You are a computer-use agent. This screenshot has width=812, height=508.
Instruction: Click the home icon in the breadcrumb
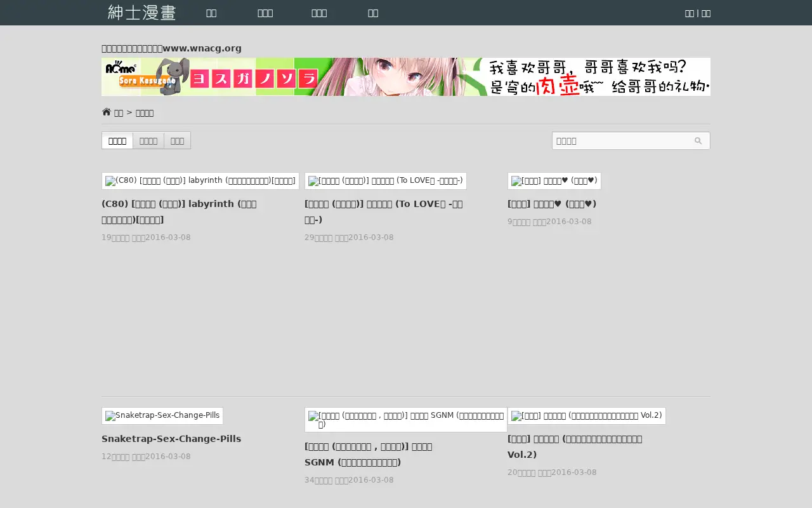point(106,112)
